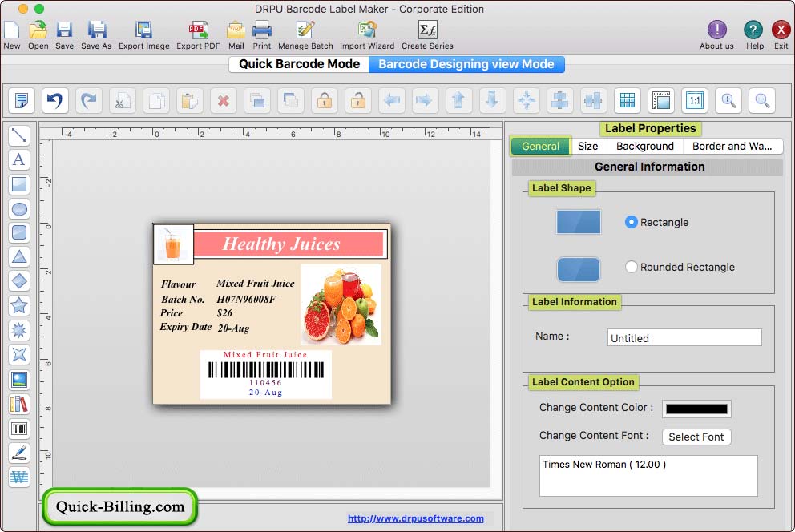Image resolution: width=795 pixels, height=532 pixels.
Task: Click the Copy icon
Action: tap(156, 100)
